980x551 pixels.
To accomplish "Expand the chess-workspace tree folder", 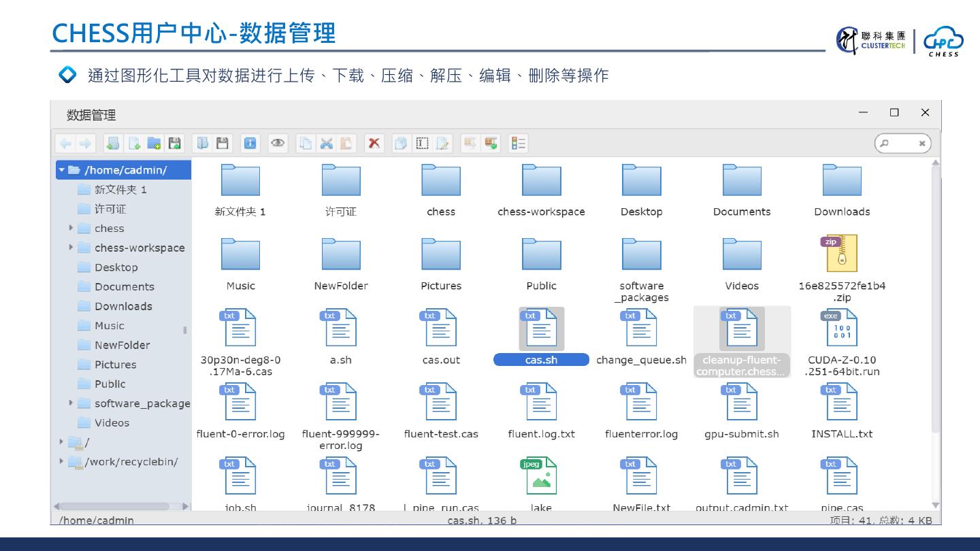I will click(71, 248).
